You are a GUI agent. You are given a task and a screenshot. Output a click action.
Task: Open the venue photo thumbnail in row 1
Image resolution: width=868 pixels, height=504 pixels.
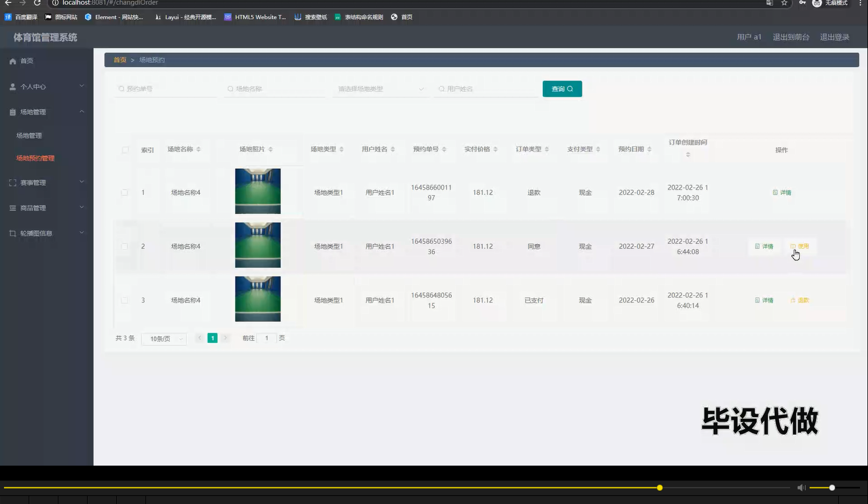[258, 191]
